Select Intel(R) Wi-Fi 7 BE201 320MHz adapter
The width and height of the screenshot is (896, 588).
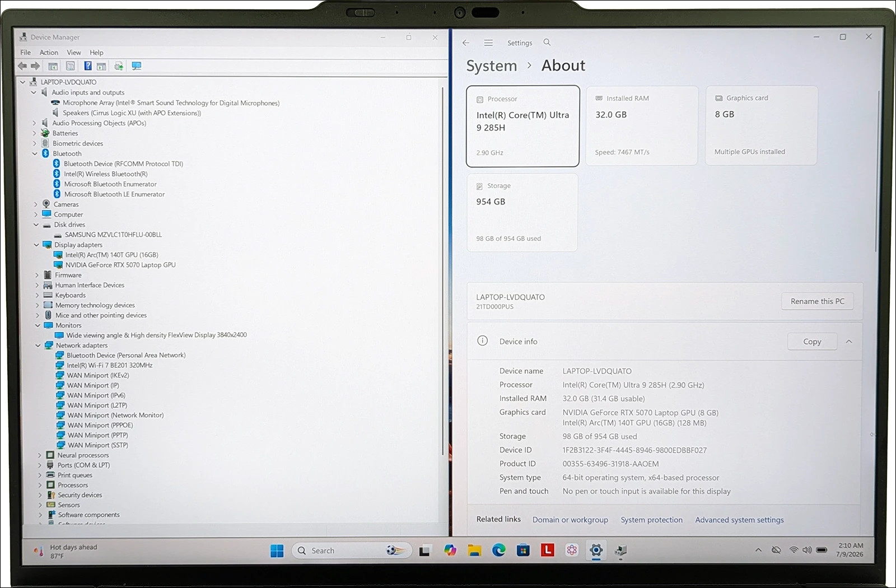(109, 365)
